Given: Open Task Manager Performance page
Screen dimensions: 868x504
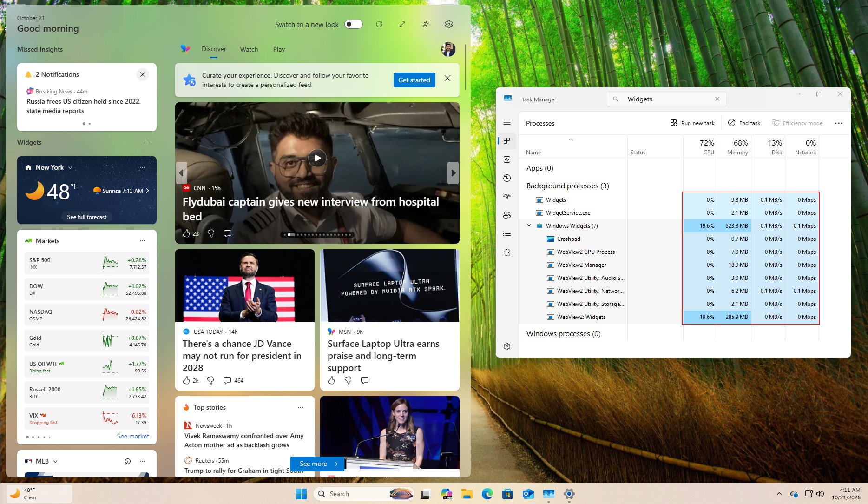Looking at the screenshot, I should (507, 159).
